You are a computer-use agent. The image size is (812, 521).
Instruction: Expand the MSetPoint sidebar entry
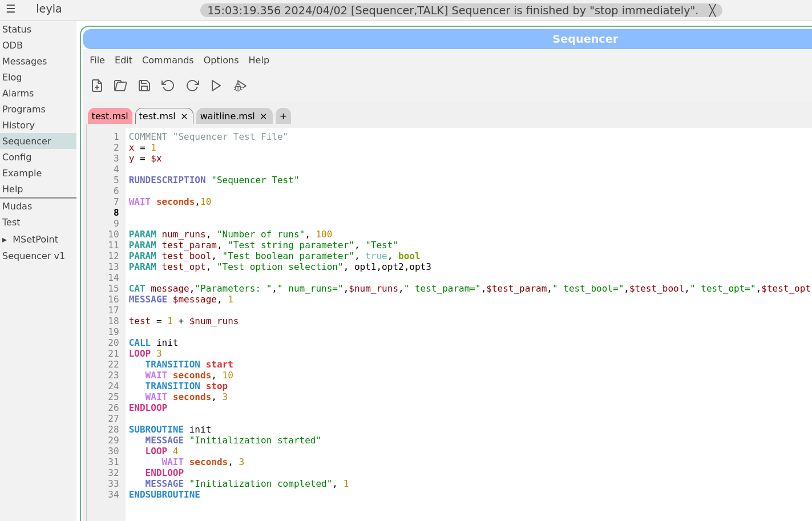tap(5, 240)
